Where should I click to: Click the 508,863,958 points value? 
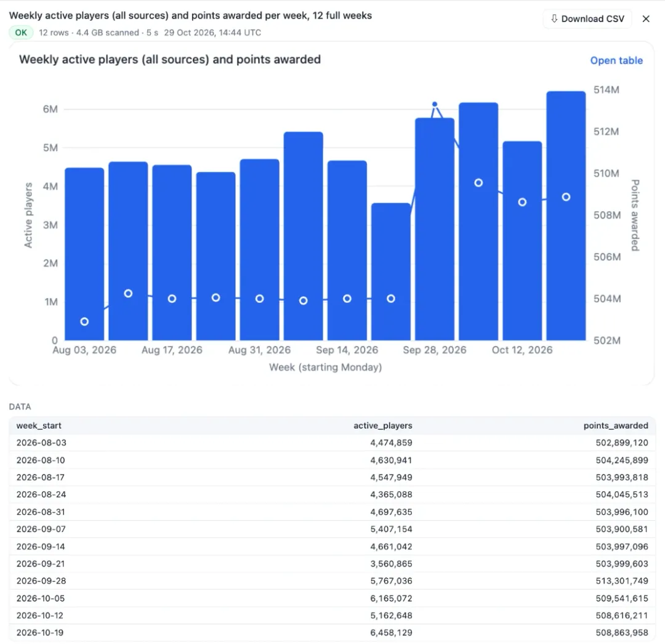click(x=622, y=632)
